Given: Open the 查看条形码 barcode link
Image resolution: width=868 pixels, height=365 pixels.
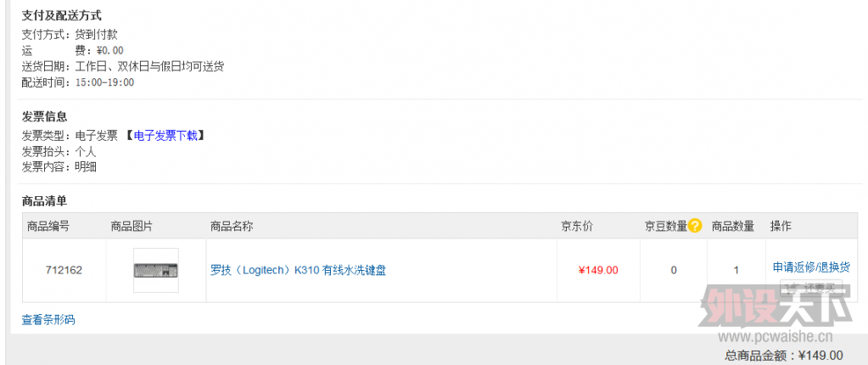Looking at the screenshot, I should 48,320.
